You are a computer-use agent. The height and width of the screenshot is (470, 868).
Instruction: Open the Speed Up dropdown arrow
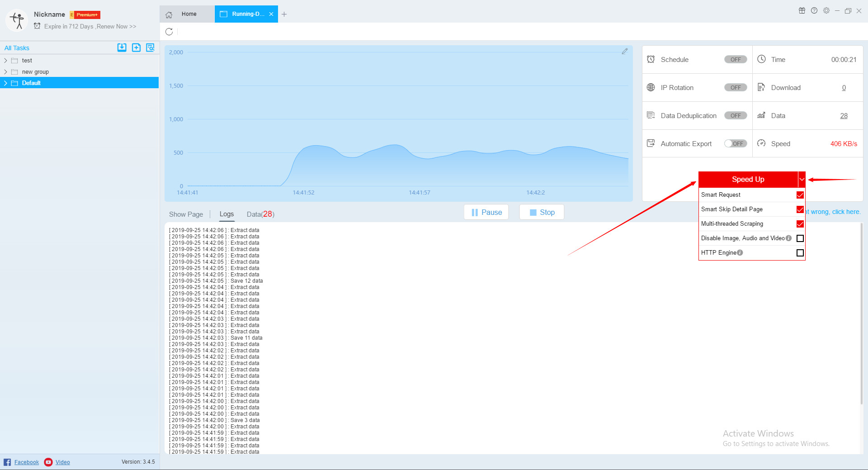coord(802,180)
